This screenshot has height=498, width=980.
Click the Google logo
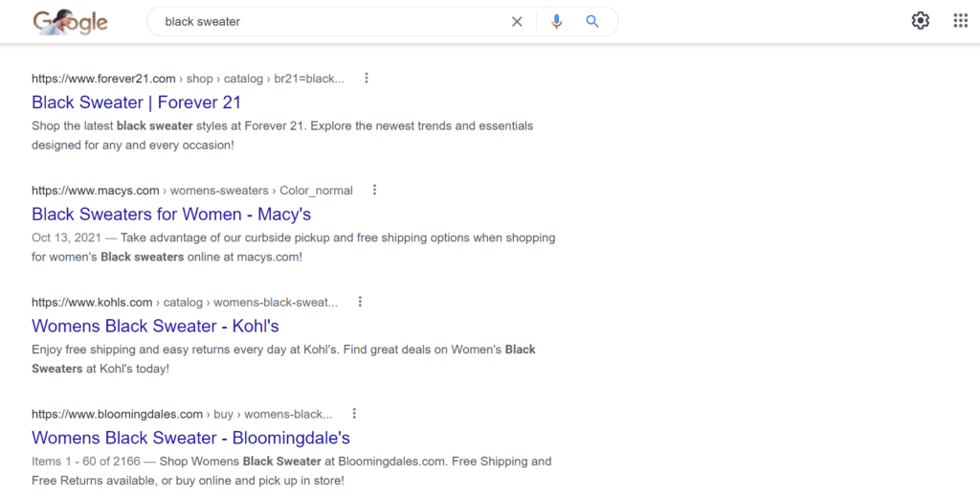[70, 22]
